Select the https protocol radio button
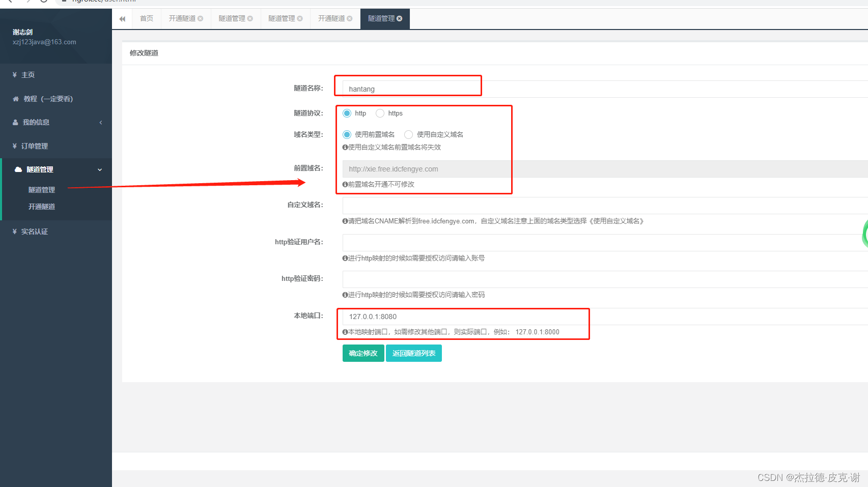 tap(380, 113)
